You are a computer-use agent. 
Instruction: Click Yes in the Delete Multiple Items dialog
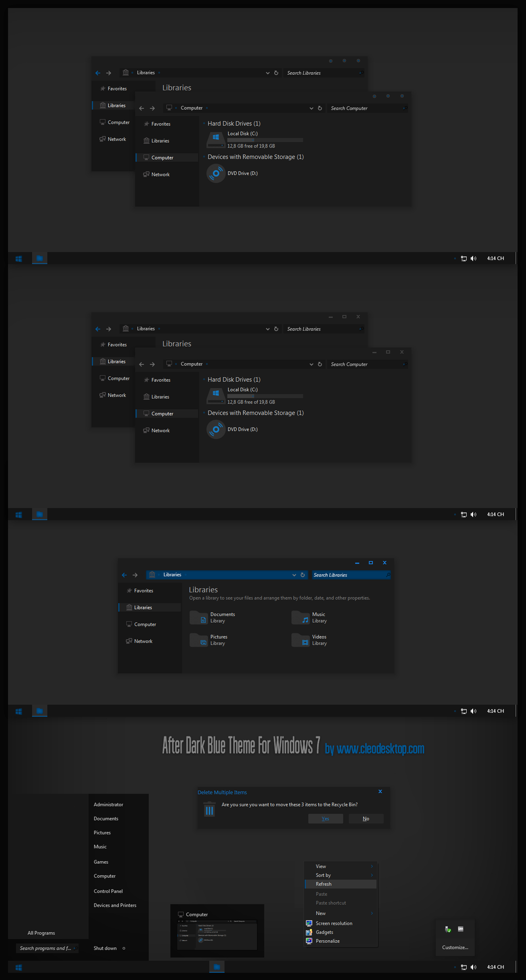coord(326,819)
